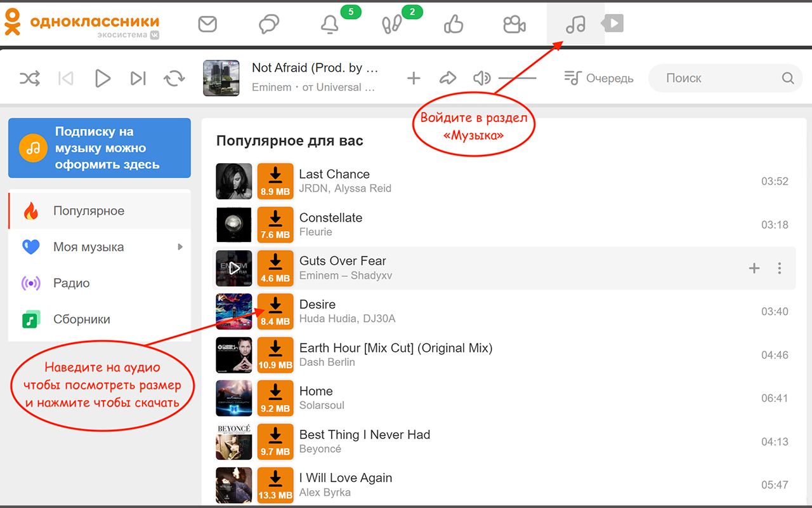The width and height of the screenshot is (812, 508).
Task: Open the Video section TV icon
Action: coord(612,23)
